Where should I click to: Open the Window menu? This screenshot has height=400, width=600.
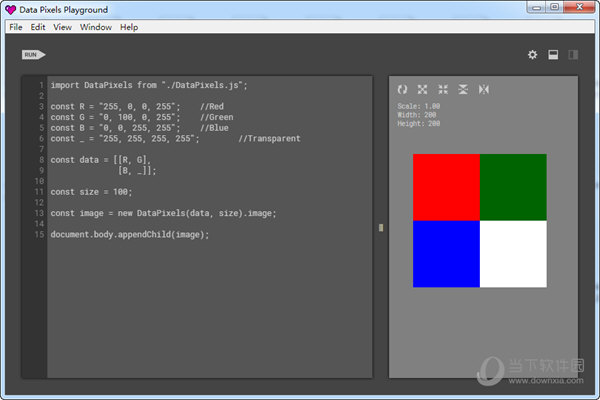pyautogui.click(x=96, y=27)
